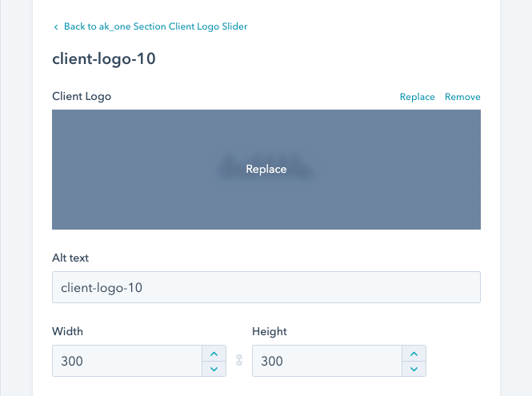
Task: Focus the Alt text input field
Action: click(266, 287)
